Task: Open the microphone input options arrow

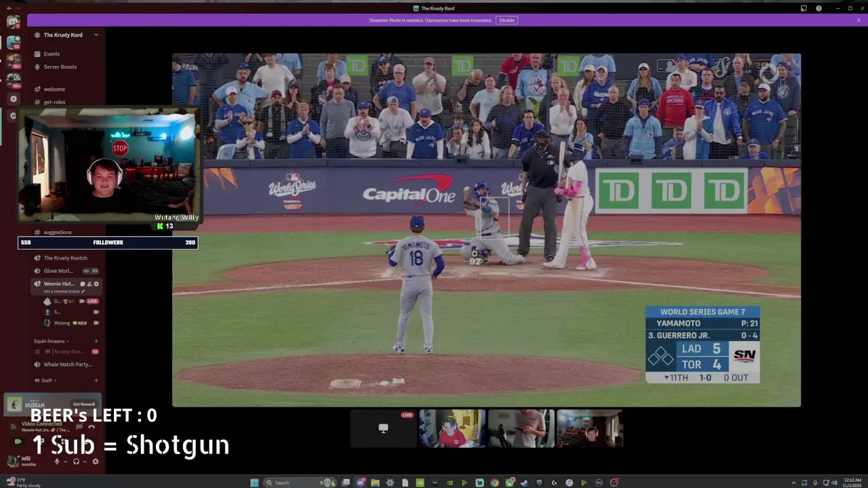Action: pyautogui.click(x=65, y=462)
